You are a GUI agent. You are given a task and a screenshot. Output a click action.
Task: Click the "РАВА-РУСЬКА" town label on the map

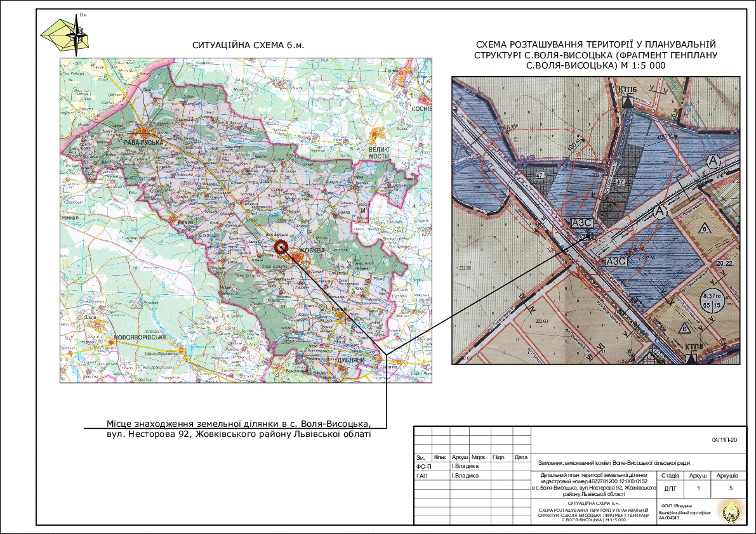(x=143, y=143)
